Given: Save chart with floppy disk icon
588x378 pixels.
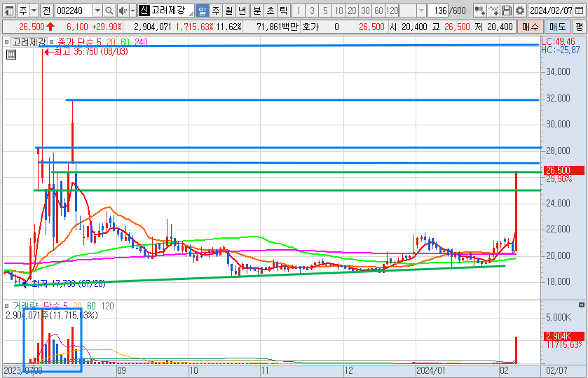Looking at the screenshot, I should pos(507,10).
